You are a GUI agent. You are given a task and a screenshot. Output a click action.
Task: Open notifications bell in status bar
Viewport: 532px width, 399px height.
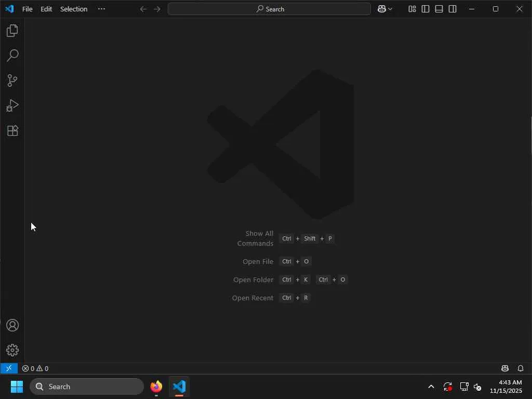[x=521, y=368]
